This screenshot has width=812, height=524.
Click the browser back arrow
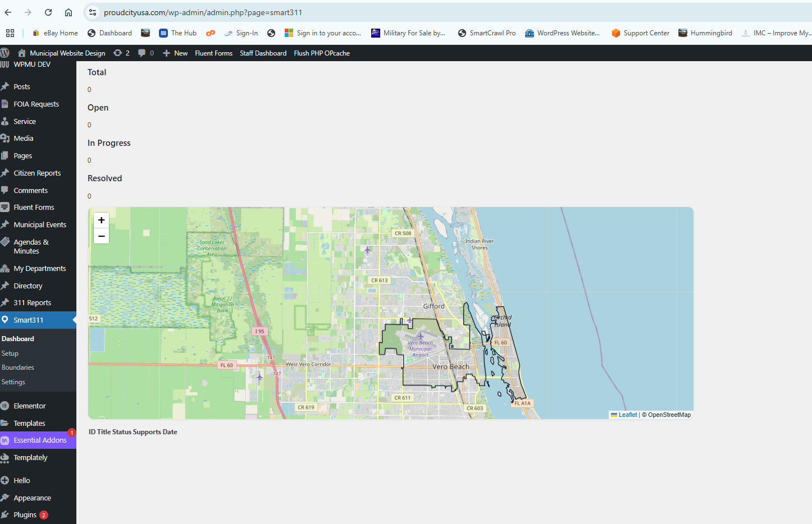pyautogui.click(x=8, y=12)
